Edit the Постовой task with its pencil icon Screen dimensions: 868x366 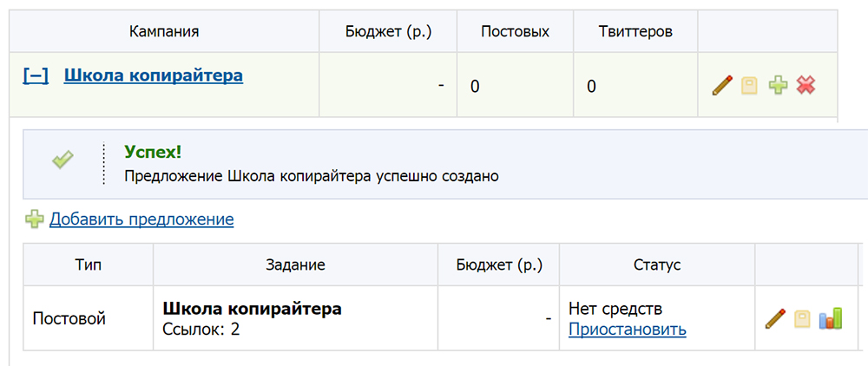coord(775,318)
